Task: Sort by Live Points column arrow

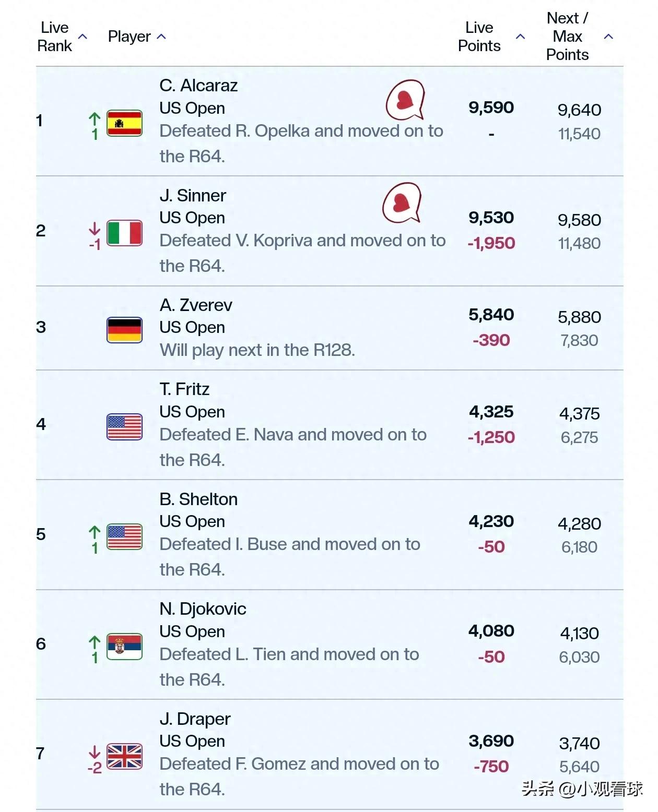Action: coord(520,37)
